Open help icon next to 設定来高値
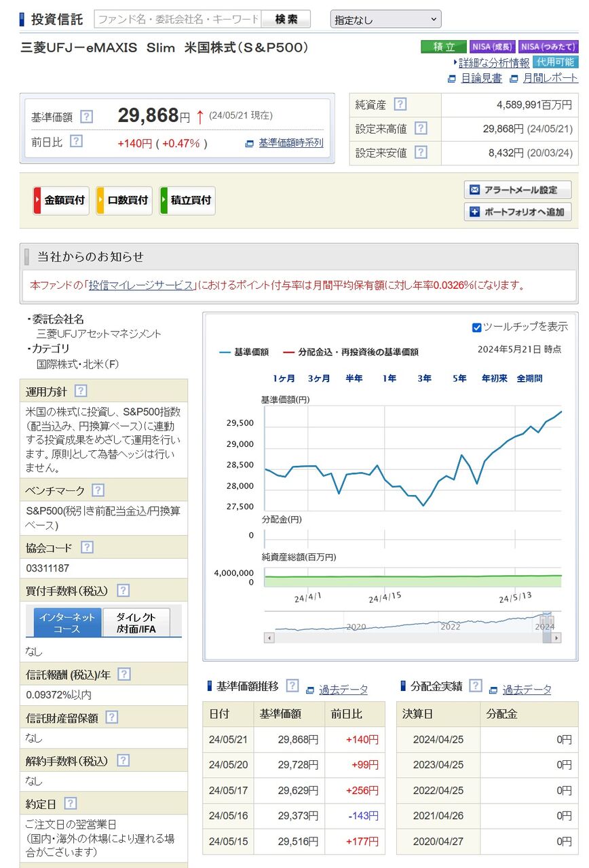The height and width of the screenshot is (868, 589). tap(421, 128)
